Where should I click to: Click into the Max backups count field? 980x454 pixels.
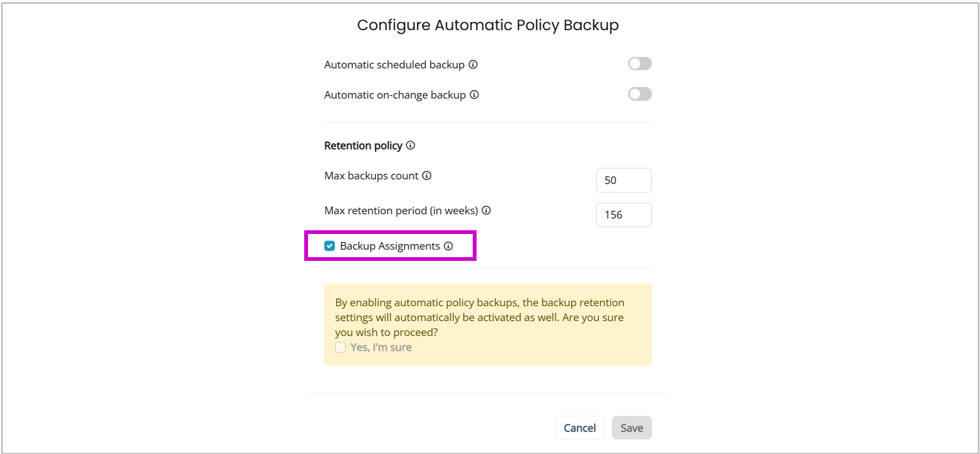point(624,180)
